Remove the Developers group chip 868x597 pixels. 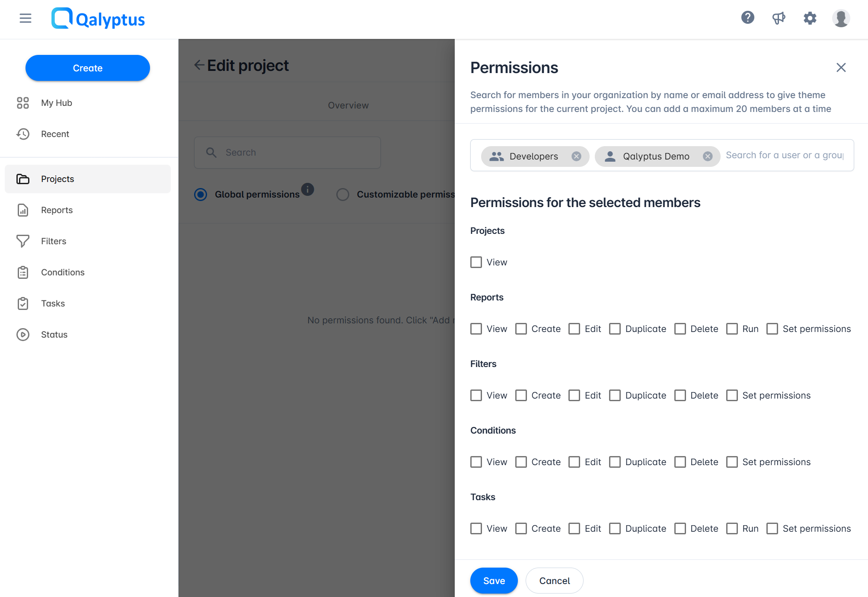coord(576,156)
